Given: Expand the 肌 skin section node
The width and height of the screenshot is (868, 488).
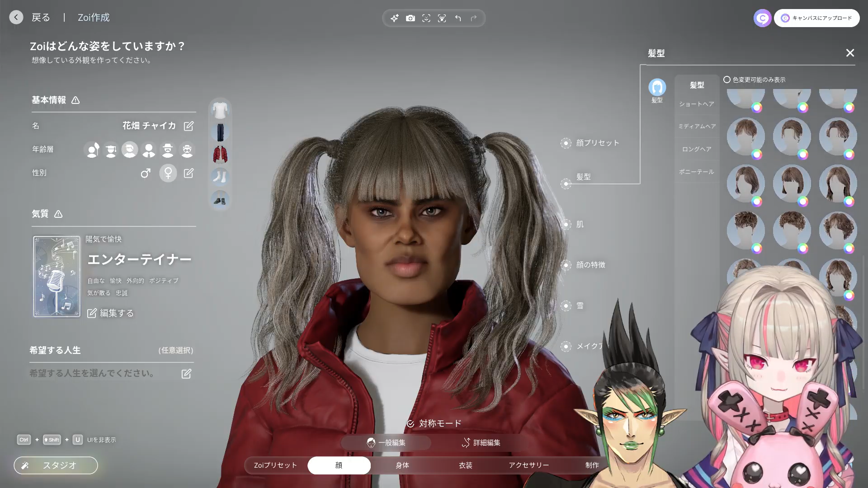Looking at the screenshot, I should pyautogui.click(x=566, y=225).
